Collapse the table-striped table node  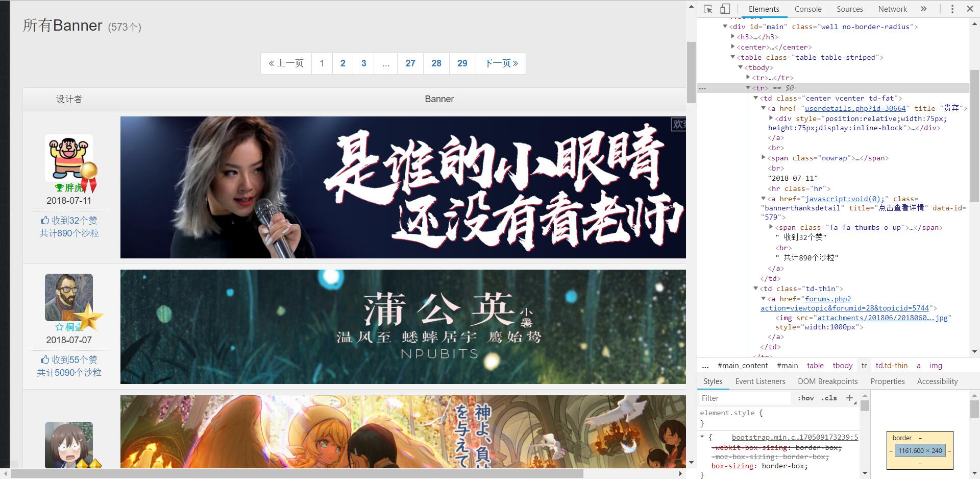pos(732,57)
